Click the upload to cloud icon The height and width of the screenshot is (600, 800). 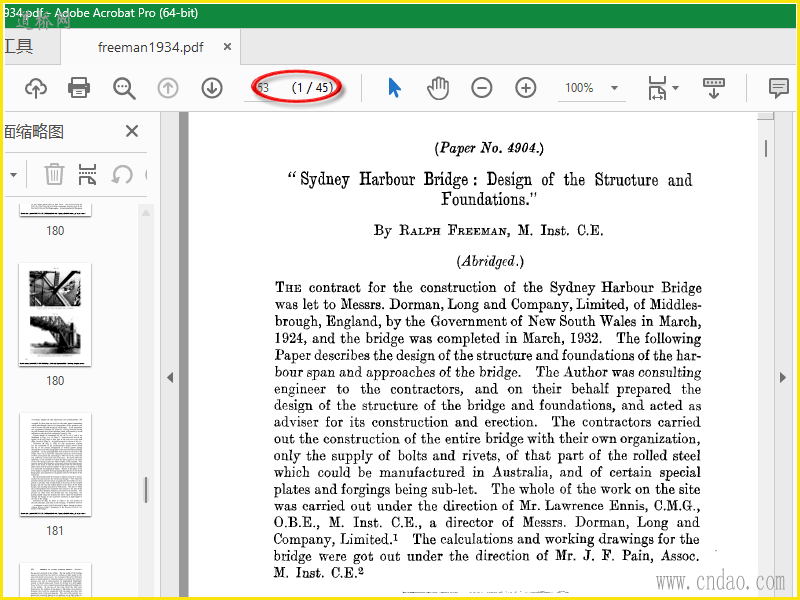coord(36,88)
